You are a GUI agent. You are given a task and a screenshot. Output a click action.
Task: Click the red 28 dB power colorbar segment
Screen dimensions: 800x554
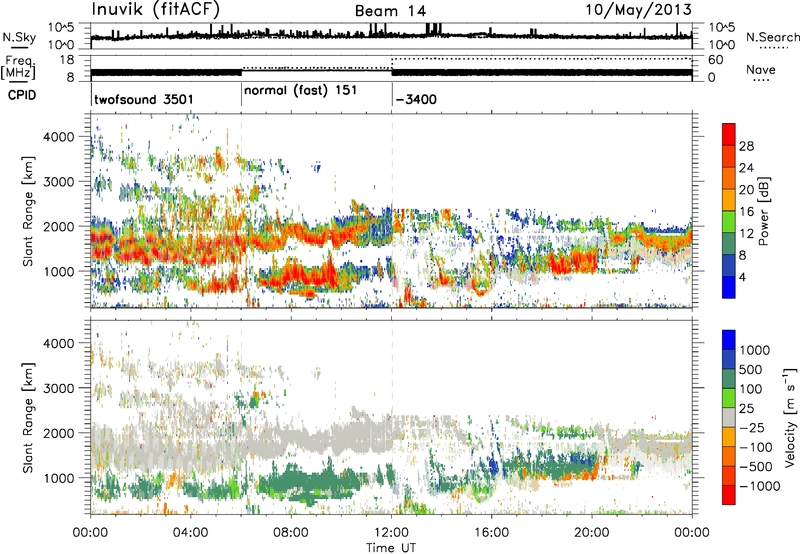[729, 135]
